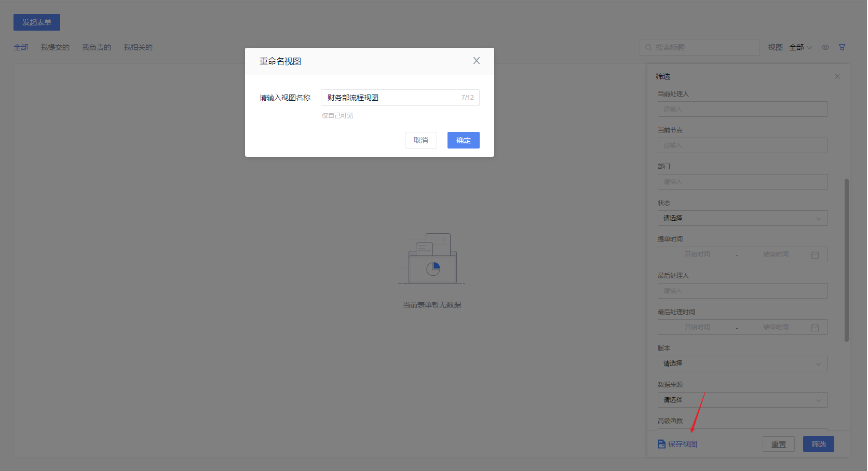Switch to 全部 tab

coord(21,47)
